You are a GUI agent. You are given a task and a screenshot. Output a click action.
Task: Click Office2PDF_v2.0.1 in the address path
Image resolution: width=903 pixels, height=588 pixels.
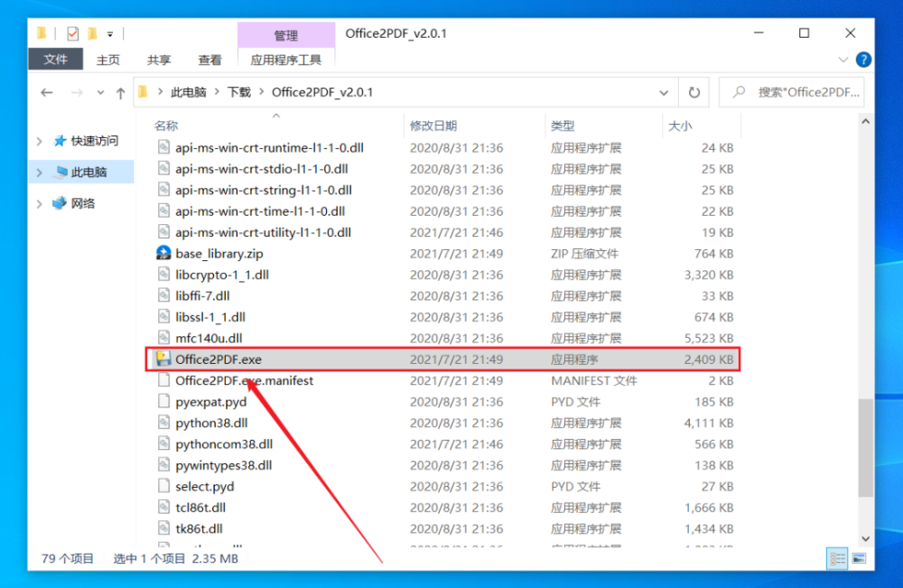(322, 92)
